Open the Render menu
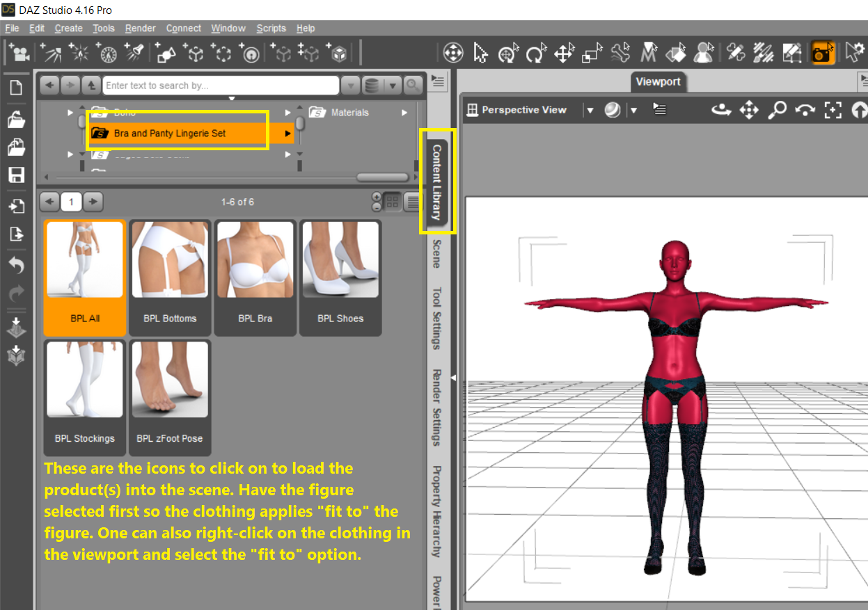This screenshot has height=610, width=868. tap(141, 29)
